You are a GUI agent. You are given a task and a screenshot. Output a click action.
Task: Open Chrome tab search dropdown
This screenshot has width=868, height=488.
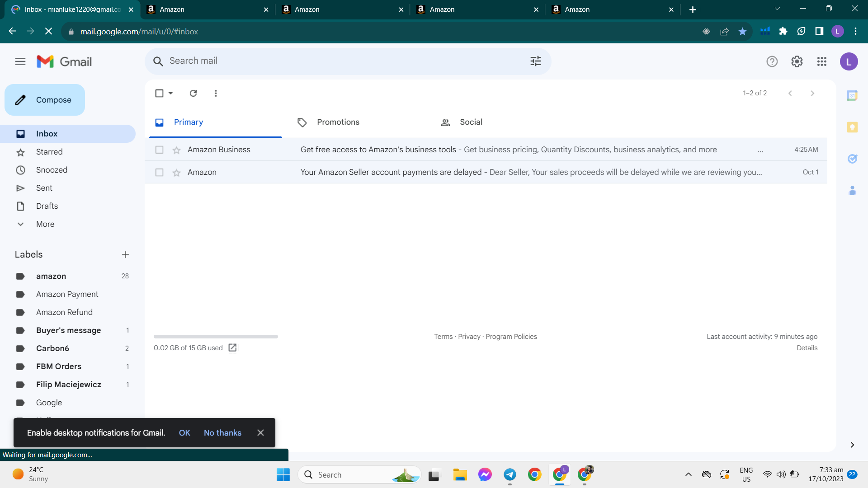[777, 9]
